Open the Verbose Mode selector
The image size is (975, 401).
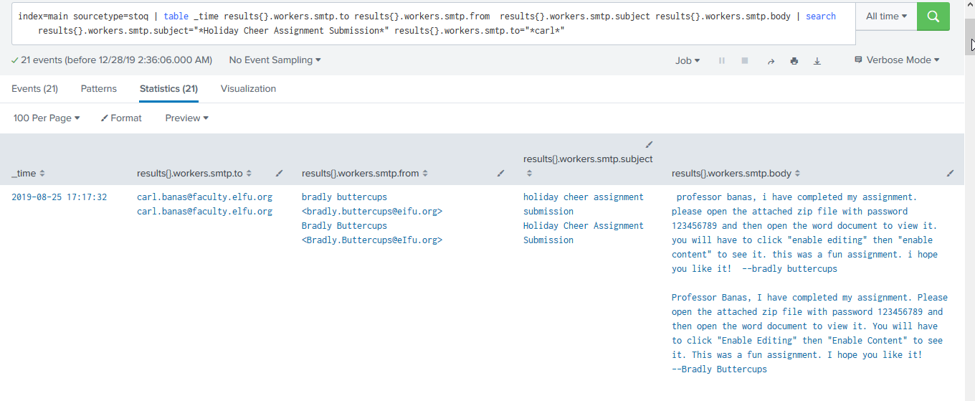(897, 61)
